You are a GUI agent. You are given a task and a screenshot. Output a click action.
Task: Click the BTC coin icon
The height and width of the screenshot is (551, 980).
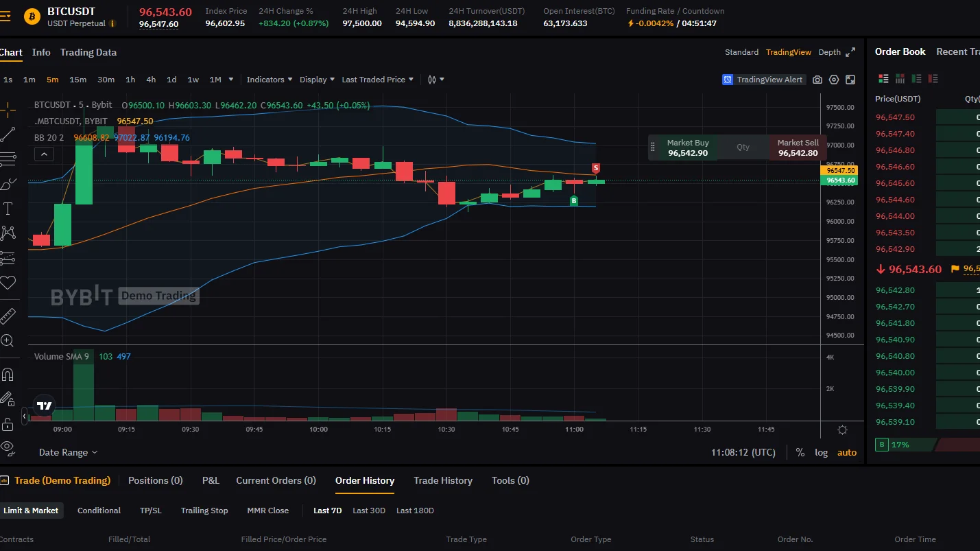[x=32, y=16]
